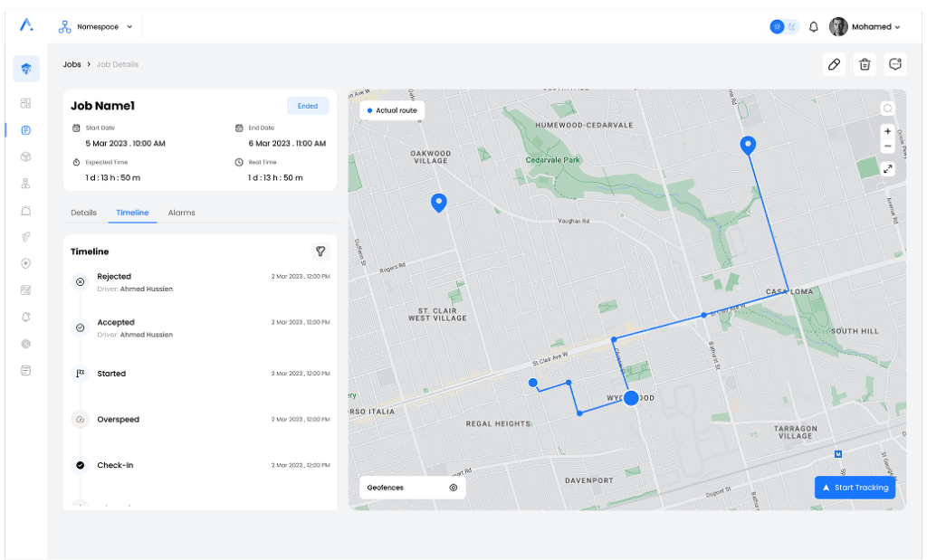927x560 pixels.
Task: Zoom out on the map
Action: pos(887,146)
